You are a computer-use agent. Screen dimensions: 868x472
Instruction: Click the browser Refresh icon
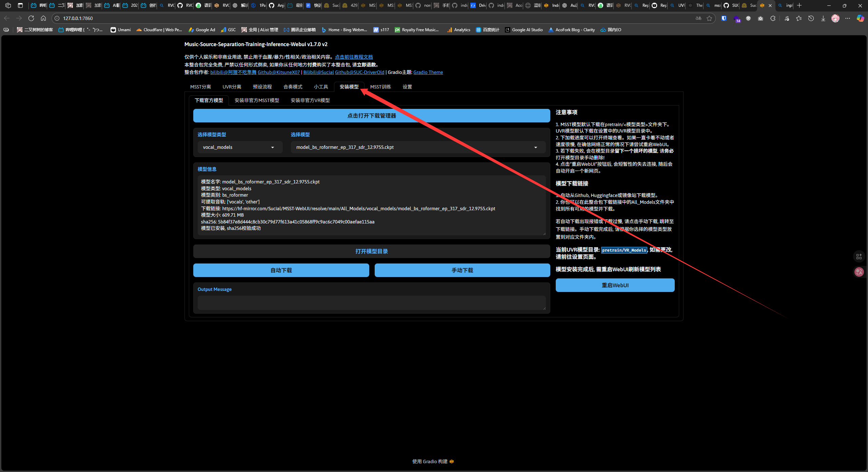pos(31,18)
